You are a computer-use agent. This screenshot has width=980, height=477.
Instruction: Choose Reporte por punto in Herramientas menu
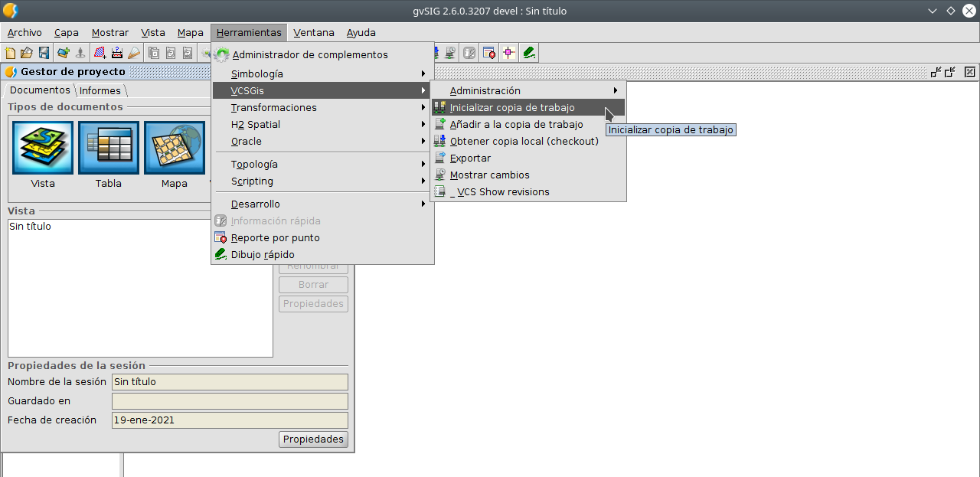click(x=322, y=238)
